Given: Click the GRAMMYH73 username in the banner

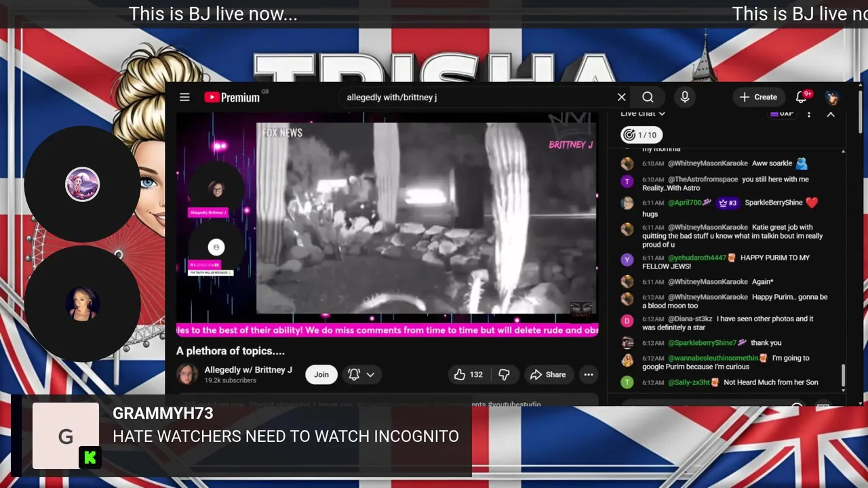Looking at the screenshot, I should pos(163,413).
